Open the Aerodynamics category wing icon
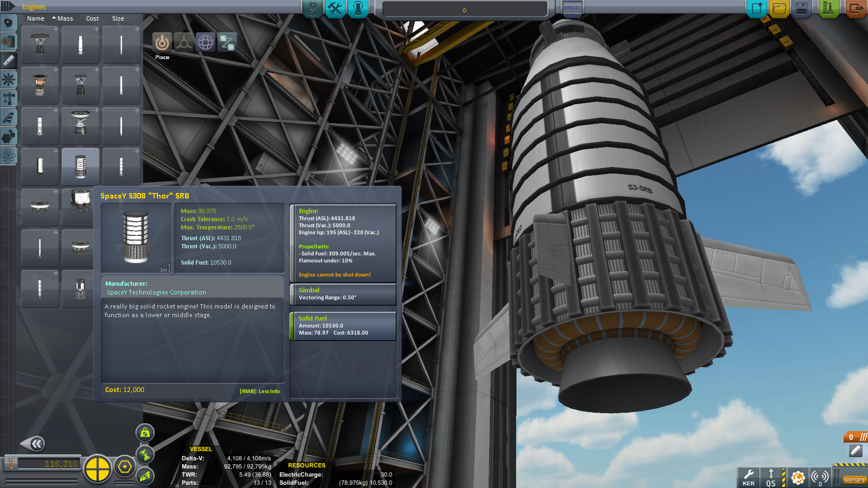Image resolution: width=868 pixels, height=488 pixels. pyautogui.click(x=9, y=118)
